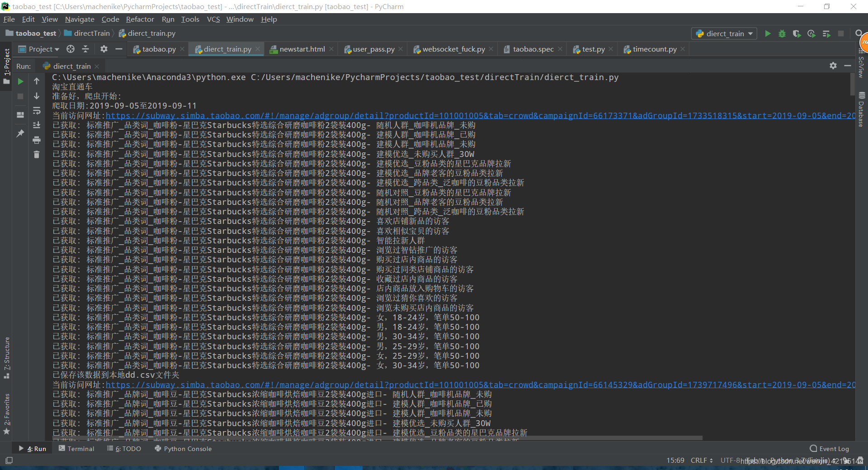Locate current file in Project view
868x470 pixels.
point(71,49)
